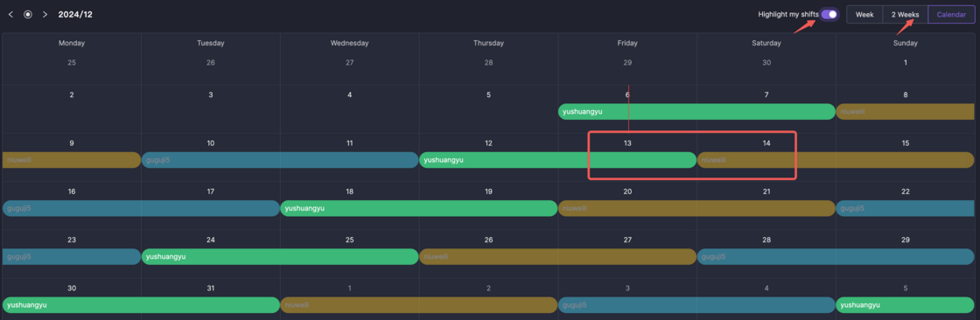Select date 22 in the calendar

[905, 191]
